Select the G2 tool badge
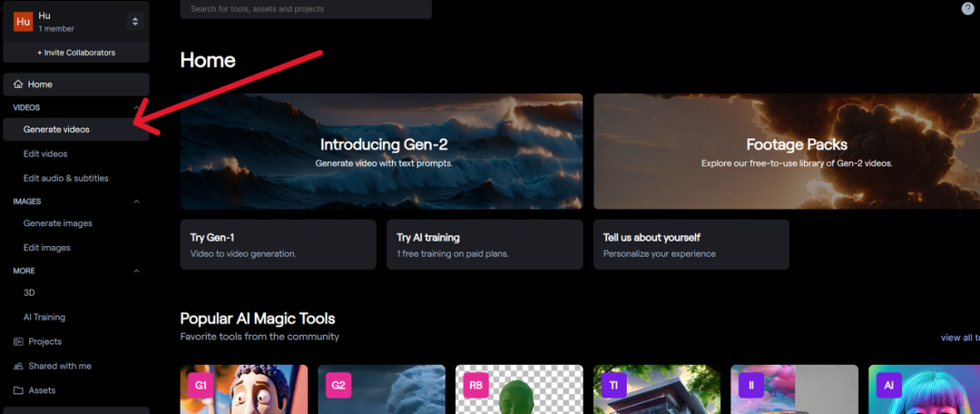Viewport: 980px width, 414px height. click(x=338, y=385)
